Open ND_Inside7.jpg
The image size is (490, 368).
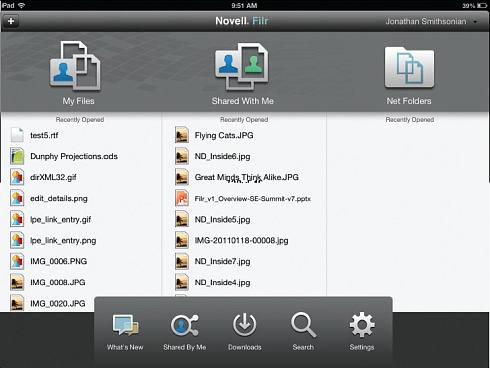click(222, 261)
